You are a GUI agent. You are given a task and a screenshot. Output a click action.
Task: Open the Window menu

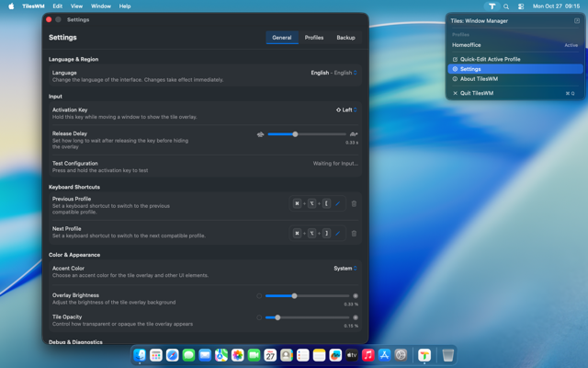(x=101, y=6)
